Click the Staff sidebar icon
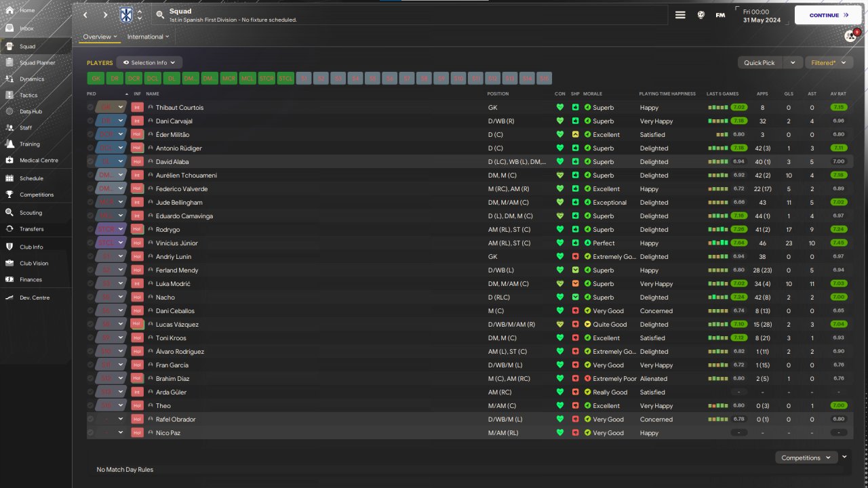 click(10, 127)
